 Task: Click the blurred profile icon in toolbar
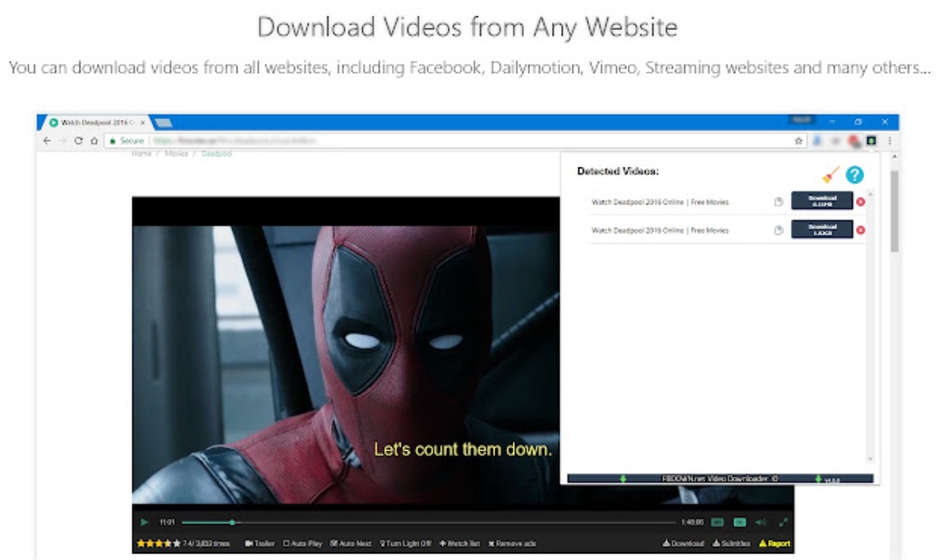pyautogui.click(x=816, y=140)
